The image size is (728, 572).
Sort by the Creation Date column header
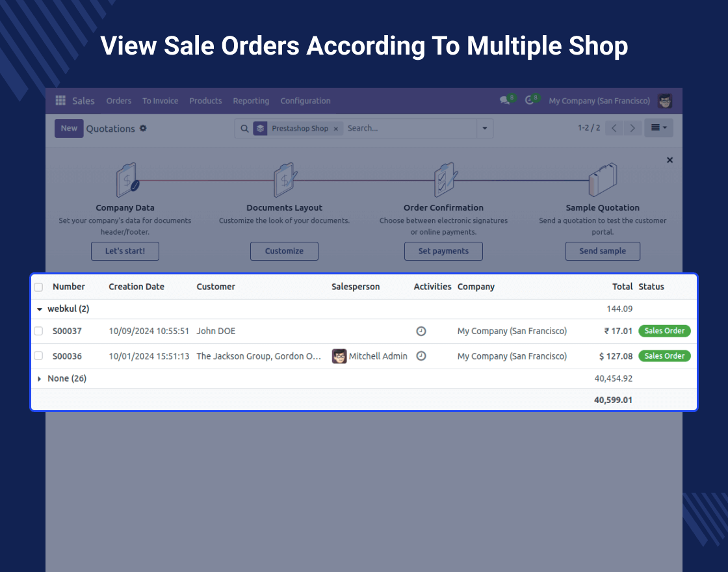coord(136,287)
